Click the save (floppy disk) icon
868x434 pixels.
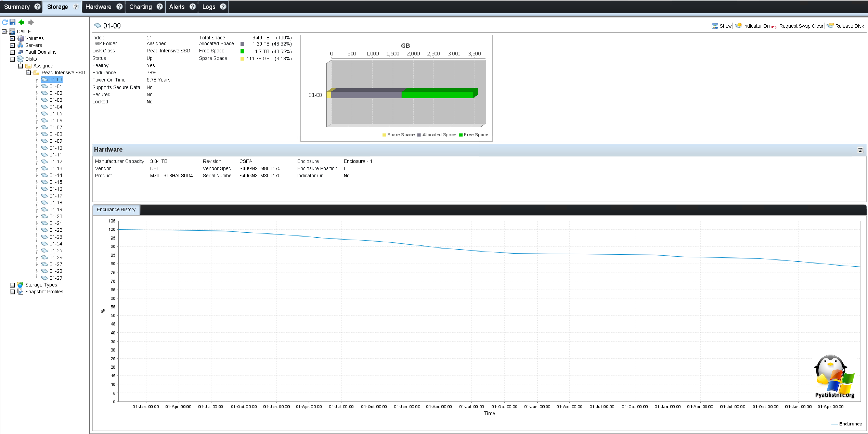[x=13, y=22]
